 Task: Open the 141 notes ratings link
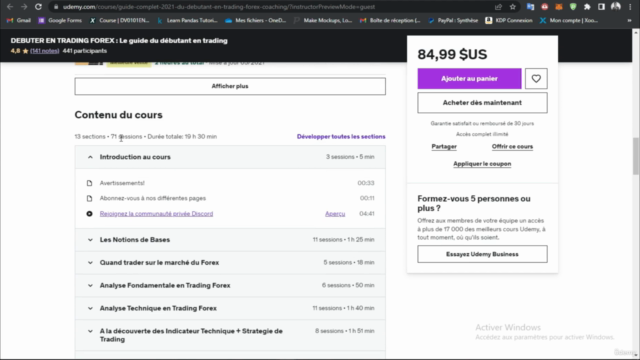coord(44,51)
